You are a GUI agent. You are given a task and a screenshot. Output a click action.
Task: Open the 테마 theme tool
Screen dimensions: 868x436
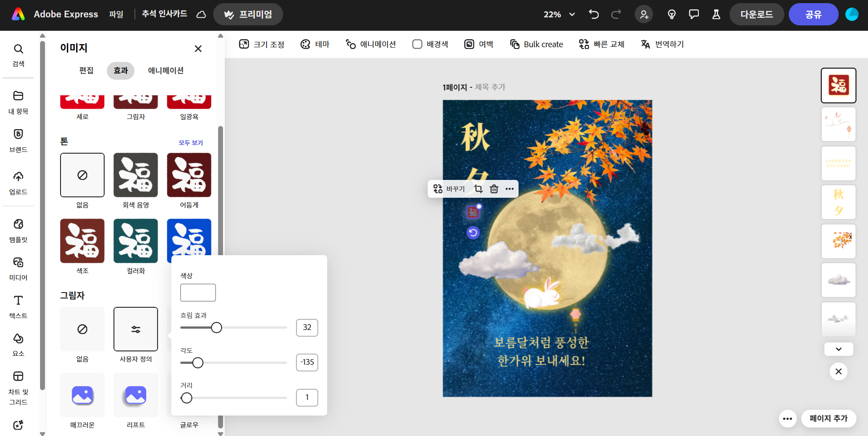point(315,44)
